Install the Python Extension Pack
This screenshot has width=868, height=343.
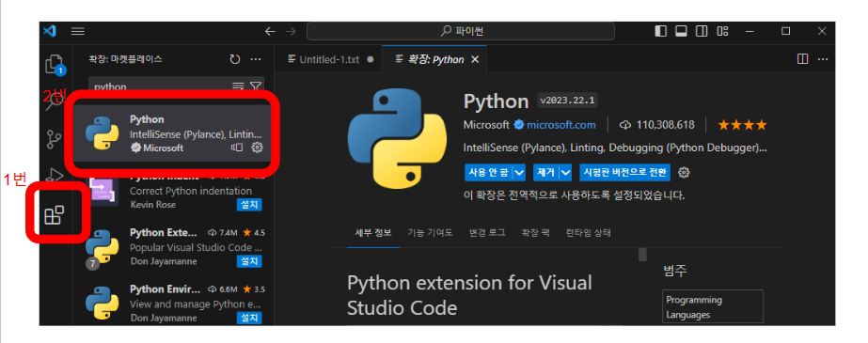249,261
